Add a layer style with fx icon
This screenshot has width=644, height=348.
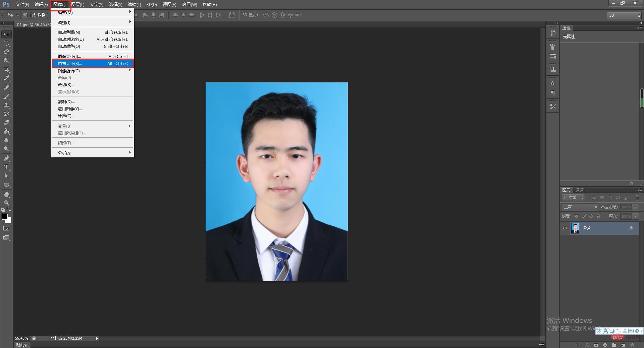point(587,345)
